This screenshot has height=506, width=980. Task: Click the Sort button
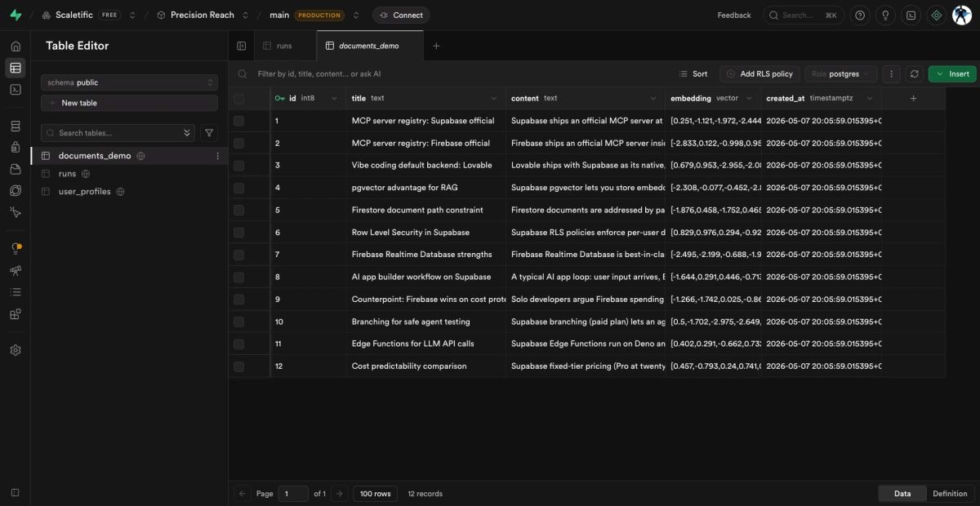point(694,73)
